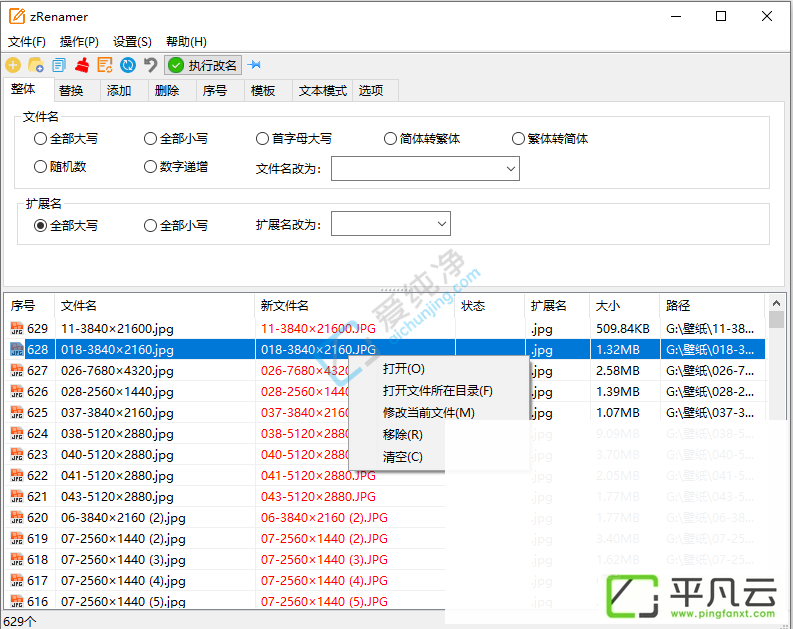793x629 pixels.
Task: Click the zRenamer app icon in title bar
Action: pos(17,16)
